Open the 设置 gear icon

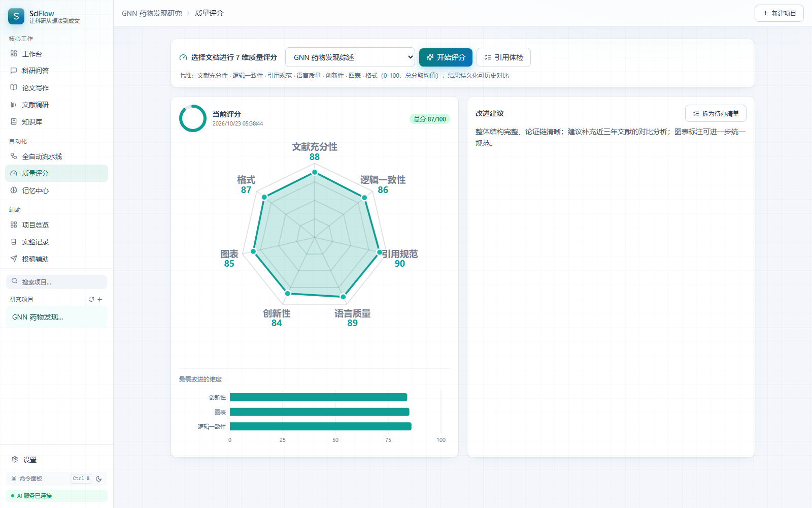click(x=15, y=459)
